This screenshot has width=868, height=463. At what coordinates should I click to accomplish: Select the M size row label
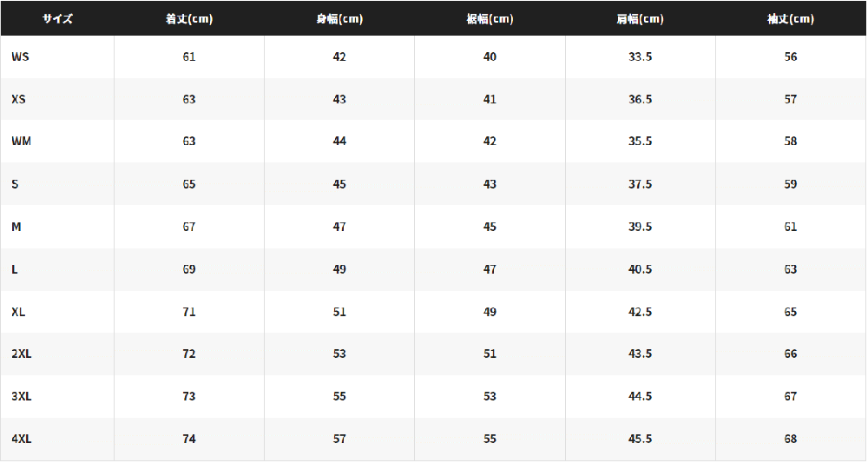(16, 227)
